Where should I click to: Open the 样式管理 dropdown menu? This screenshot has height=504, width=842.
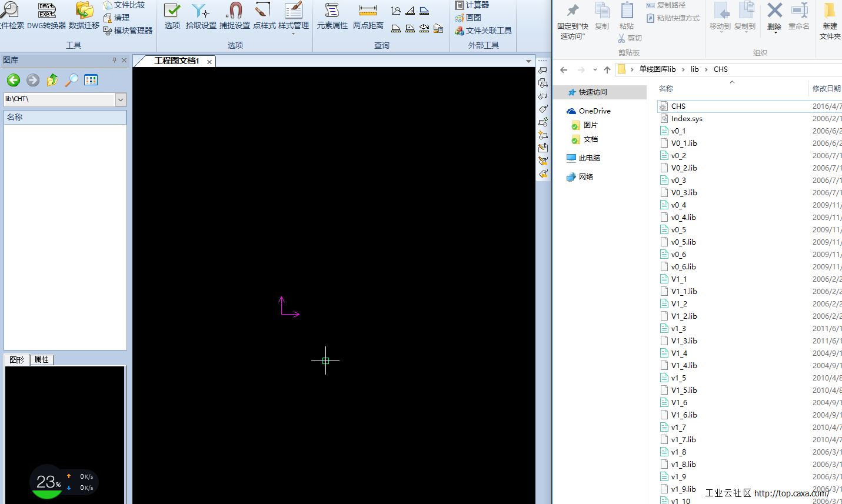[293, 34]
